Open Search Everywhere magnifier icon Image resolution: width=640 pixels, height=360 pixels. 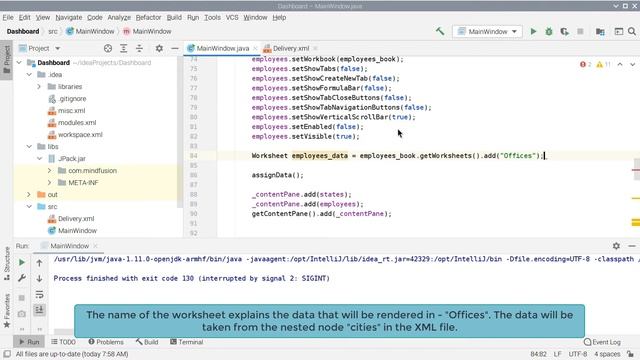point(632,31)
